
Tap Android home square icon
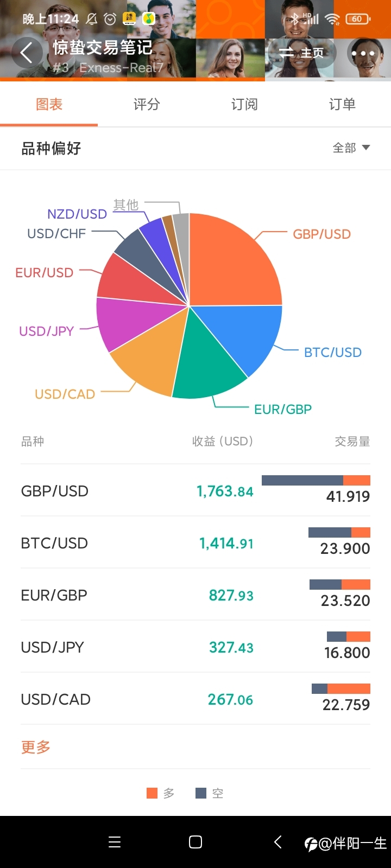195,842
